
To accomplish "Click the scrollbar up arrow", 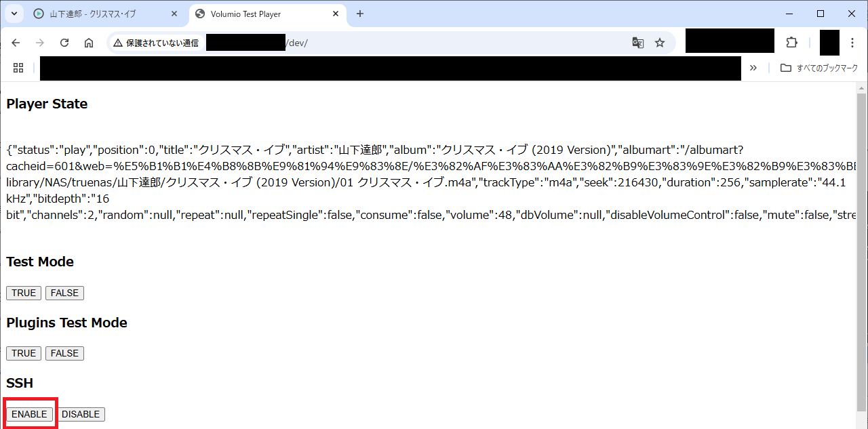I will pos(862,87).
